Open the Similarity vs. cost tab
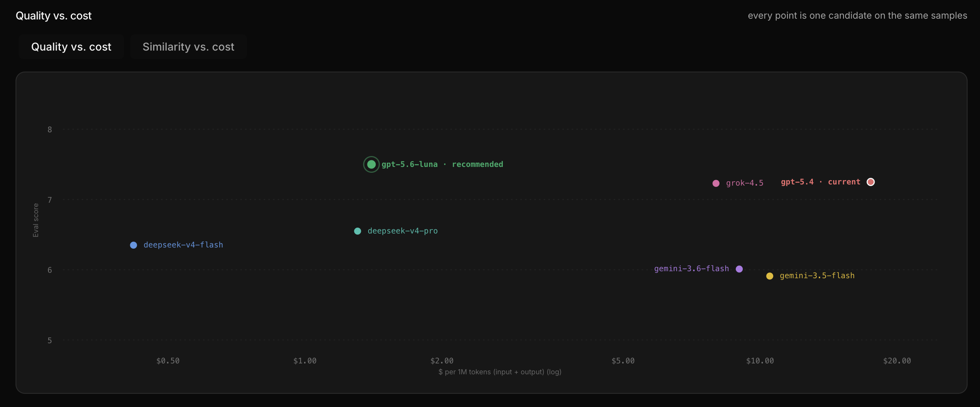 (x=188, y=47)
